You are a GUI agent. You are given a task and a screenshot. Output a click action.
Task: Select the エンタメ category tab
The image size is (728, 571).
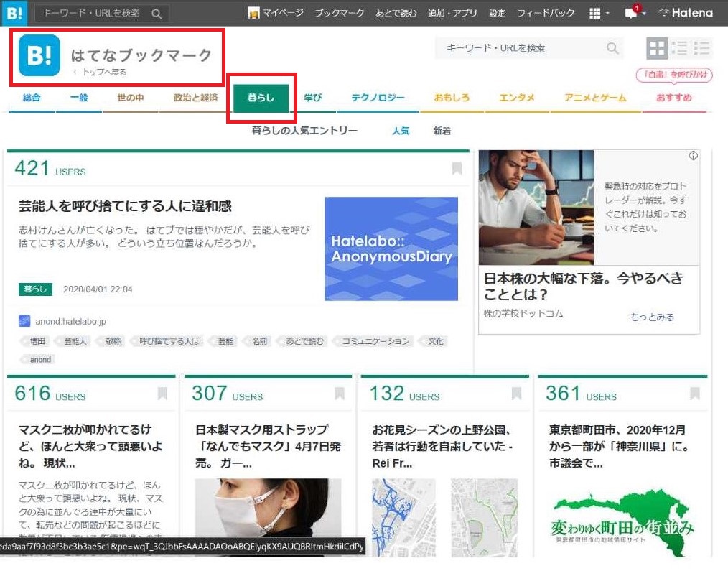[517, 98]
